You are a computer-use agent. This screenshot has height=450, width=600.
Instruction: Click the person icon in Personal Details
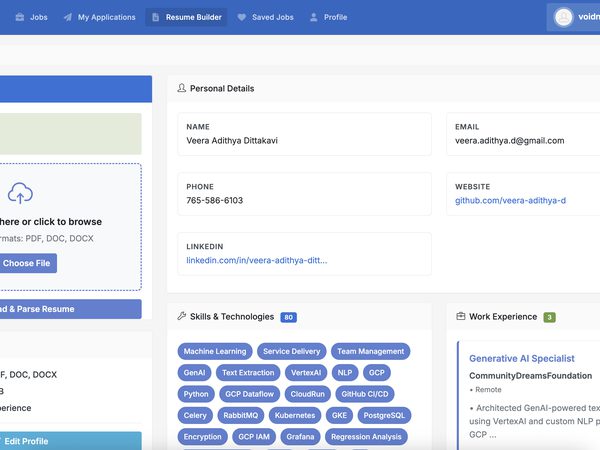click(x=181, y=88)
